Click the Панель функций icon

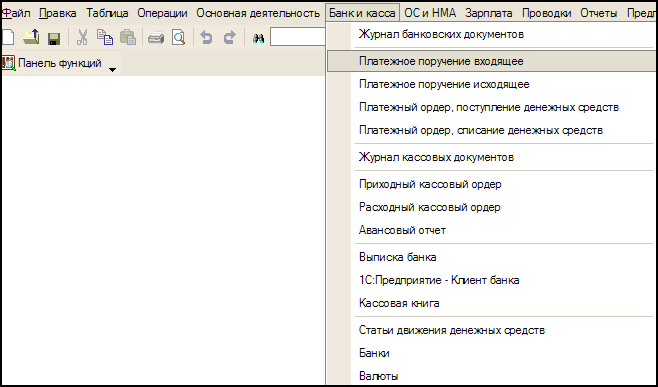(8, 63)
